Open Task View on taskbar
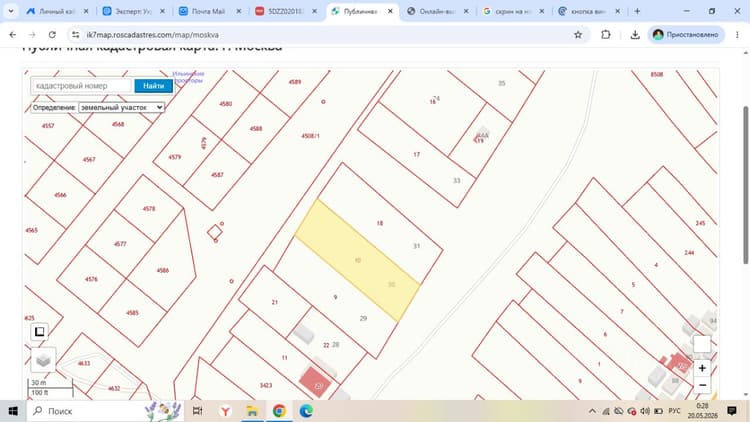The image size is (750, 422). (x=197, y=411)
